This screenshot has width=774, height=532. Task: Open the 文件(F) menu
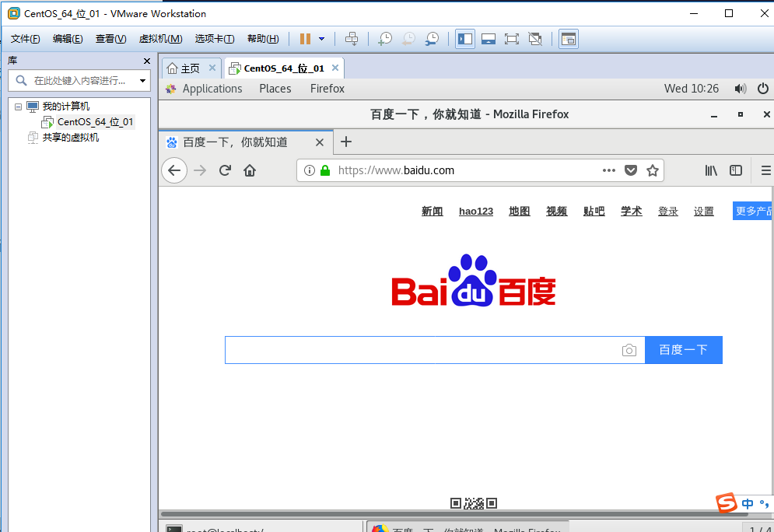[x=25, y=38]
